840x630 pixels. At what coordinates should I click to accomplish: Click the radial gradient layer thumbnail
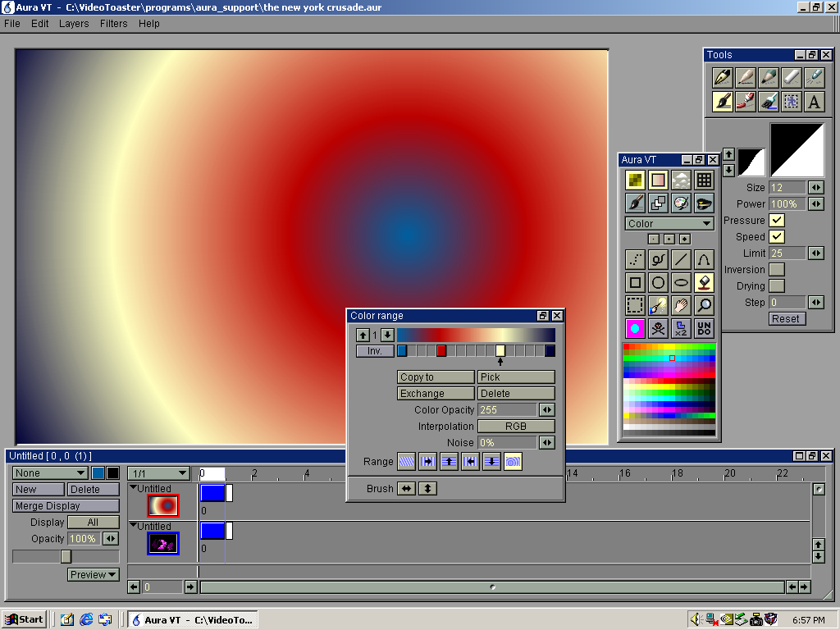point(163,505)
